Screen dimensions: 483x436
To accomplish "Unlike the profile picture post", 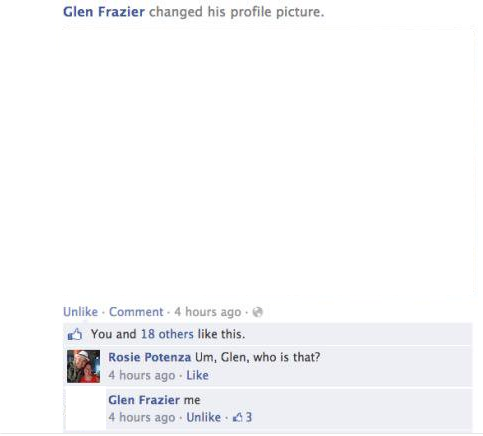I will (x=80, y=312).
